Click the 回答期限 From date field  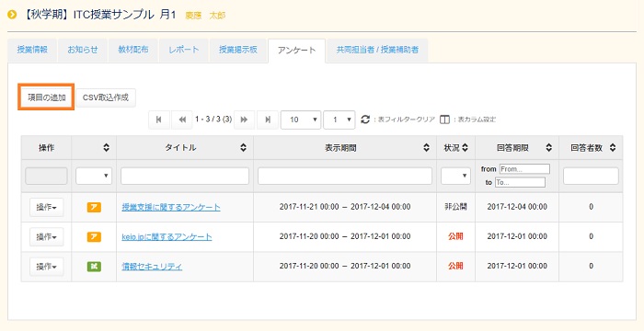pyautogui.click(x=524, y=169)
